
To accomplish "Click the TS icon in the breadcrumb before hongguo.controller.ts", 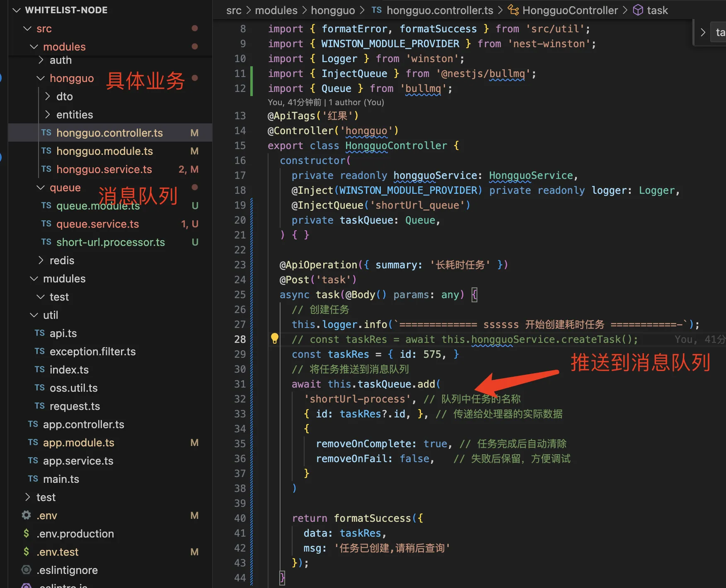I will pos(377,10).
